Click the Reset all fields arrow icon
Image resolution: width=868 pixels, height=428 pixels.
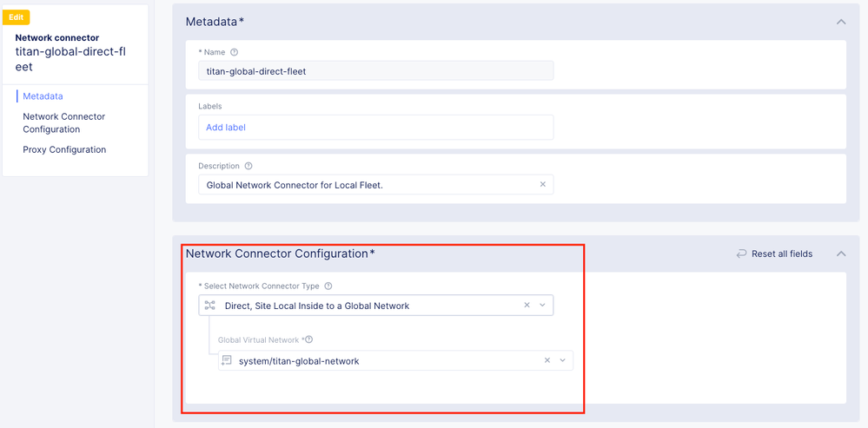click(741, 254)
